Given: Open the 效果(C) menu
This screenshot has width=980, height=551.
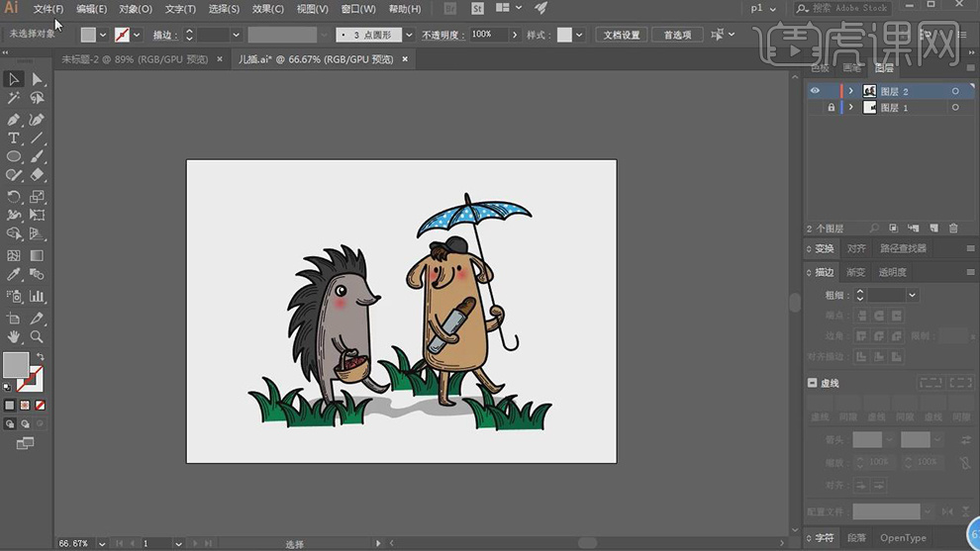Looking at the screenshot, I should click(x=267, y=9).
